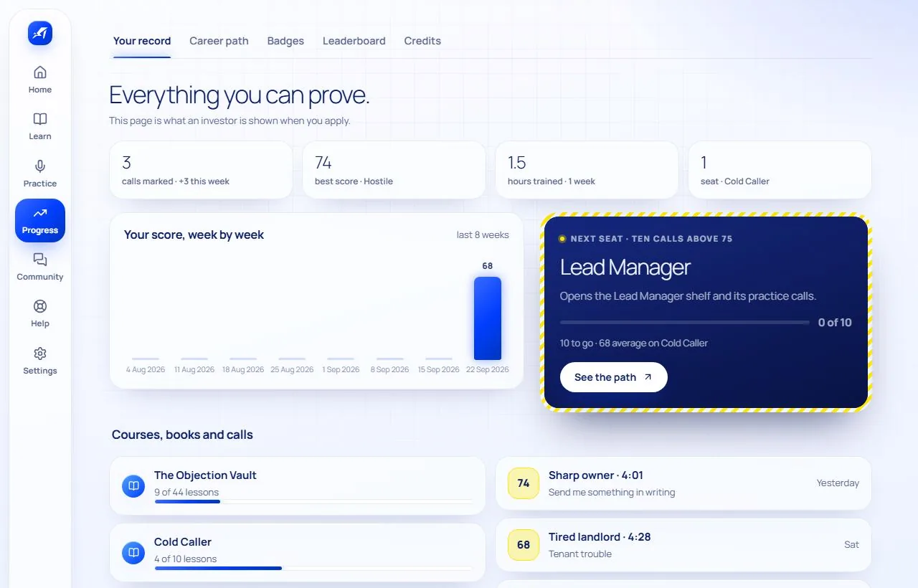Click the '4 of 10 lessons' text
Screen dimensions: 918x588
tap(185, 559)
